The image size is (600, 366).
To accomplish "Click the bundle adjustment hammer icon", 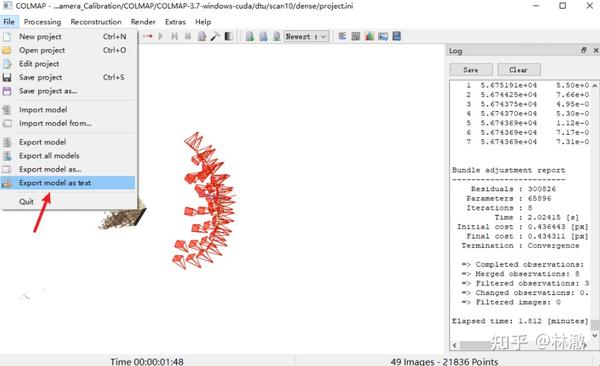I will 215,36.
